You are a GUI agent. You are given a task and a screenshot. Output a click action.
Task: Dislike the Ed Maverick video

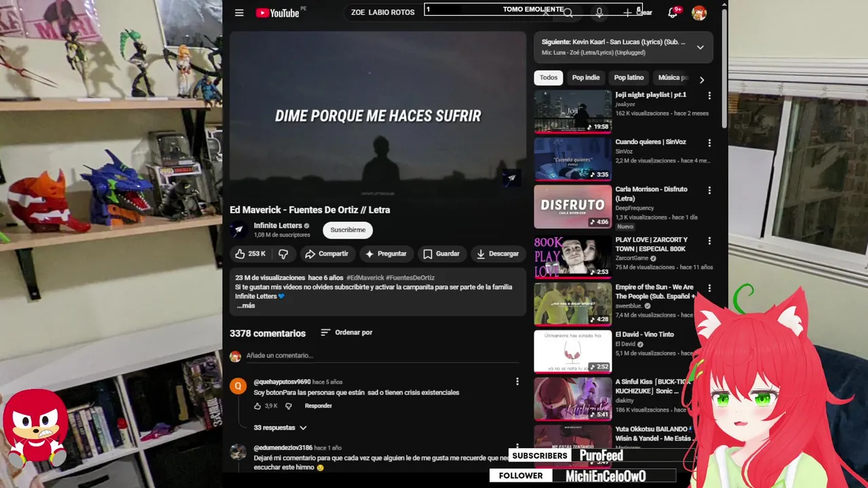283,253
